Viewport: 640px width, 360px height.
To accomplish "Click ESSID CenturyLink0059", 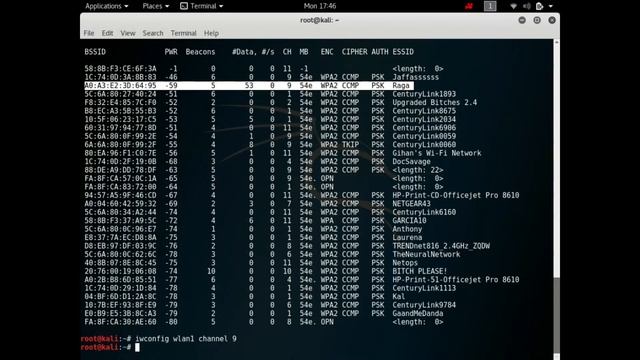I will tap(424, 136).
